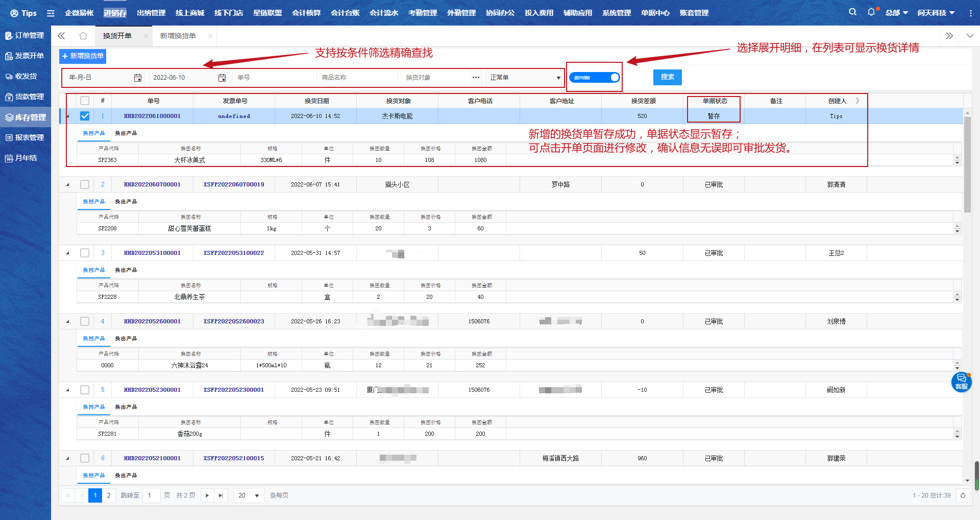Viewport: 980px width, 520px height.
Task: Uncheck the checkbox for row 1
Action: pyautogui.click(x=85, y=116)
